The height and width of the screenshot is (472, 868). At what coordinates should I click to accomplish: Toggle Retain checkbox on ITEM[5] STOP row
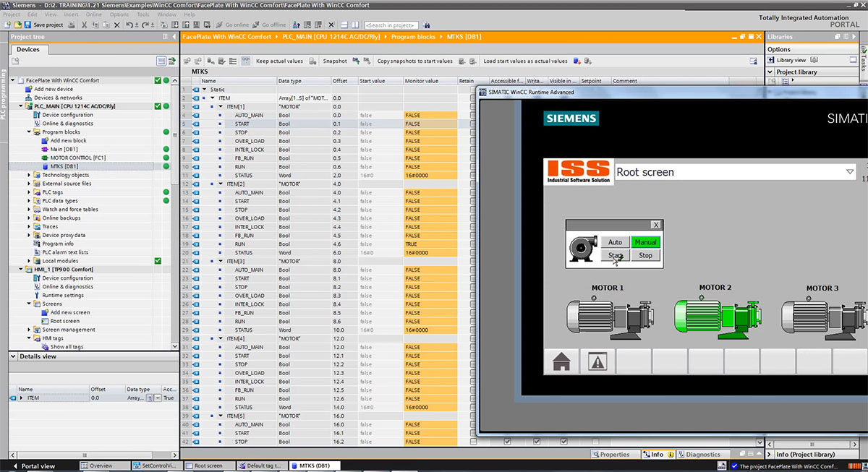tap(474, 442)
